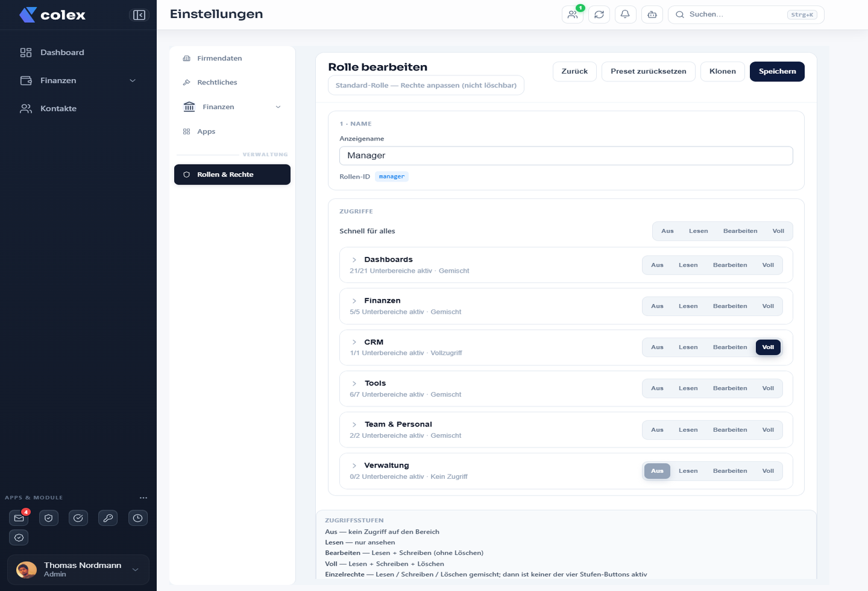
Task: Click the colex logo
Action: pos(52,15)
